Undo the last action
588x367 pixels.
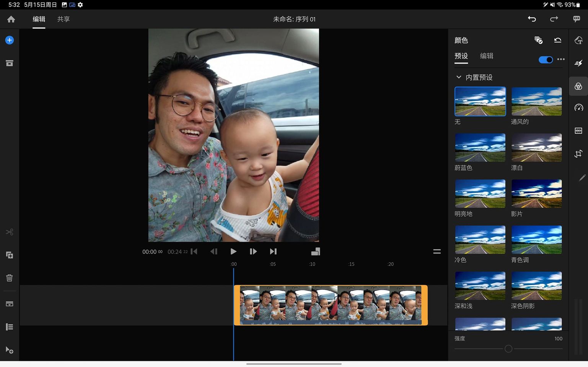pos(532,19)
